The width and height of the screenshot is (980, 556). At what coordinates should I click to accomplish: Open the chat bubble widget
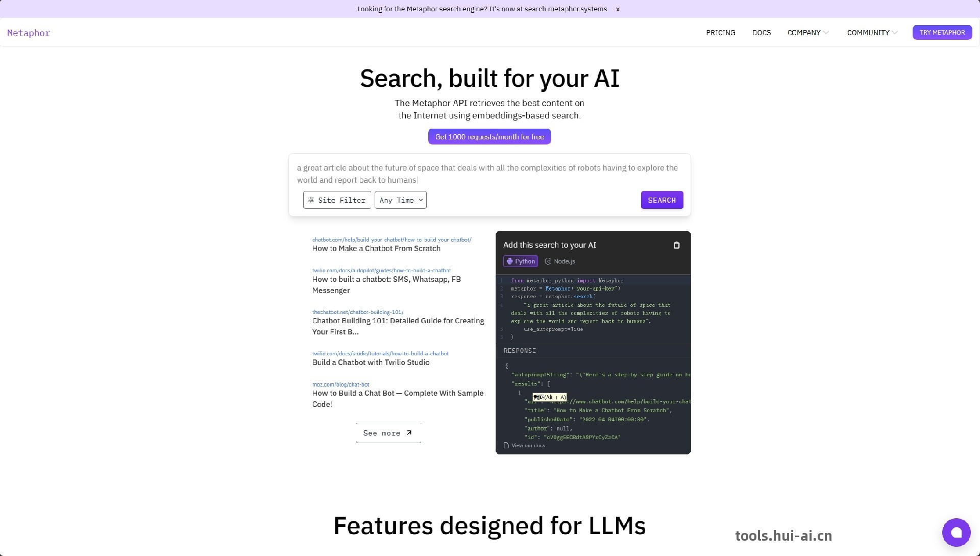tap(956, 533)
